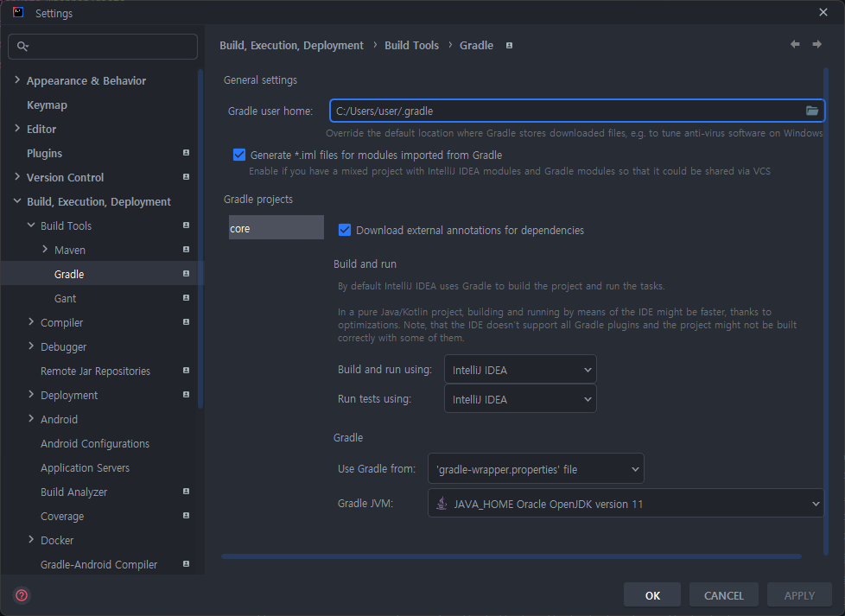Screen dimensions: 845x616
Task: Click APPLY button
Action: click(x=799, y=595)
